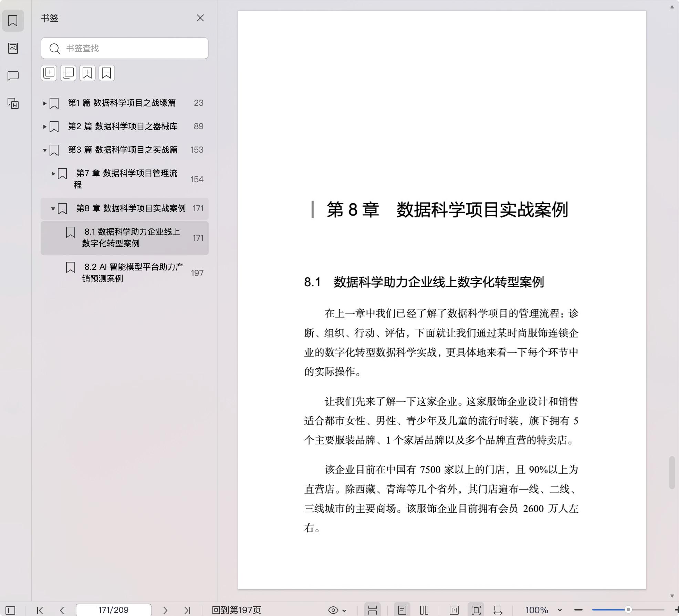Screen dimensions: 679x616
Task: Jump to 第2 篇 数据科学项目之器械库
Action: [123, 126]
